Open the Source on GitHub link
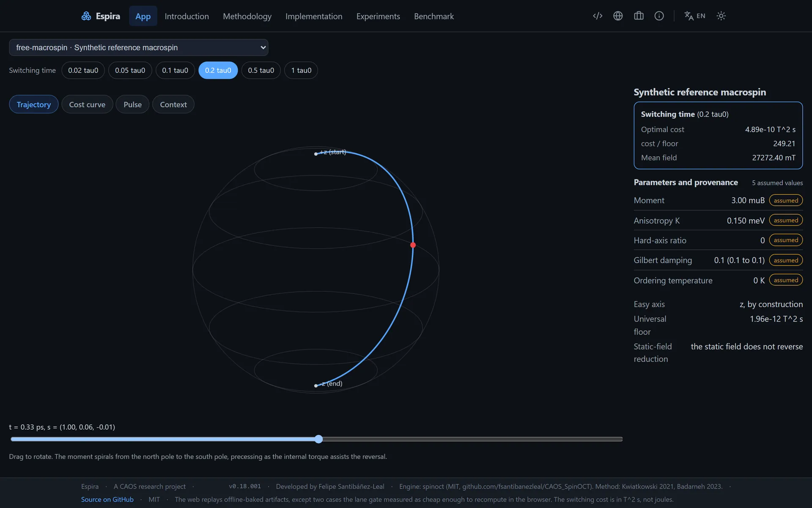 tap(107, 500)
